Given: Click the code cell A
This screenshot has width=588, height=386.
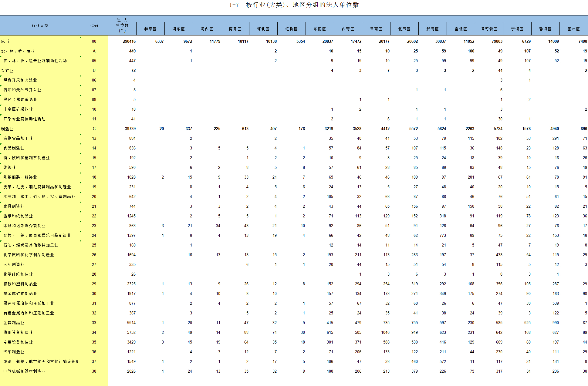Looking at the screenshot, I should click(94, 51).
